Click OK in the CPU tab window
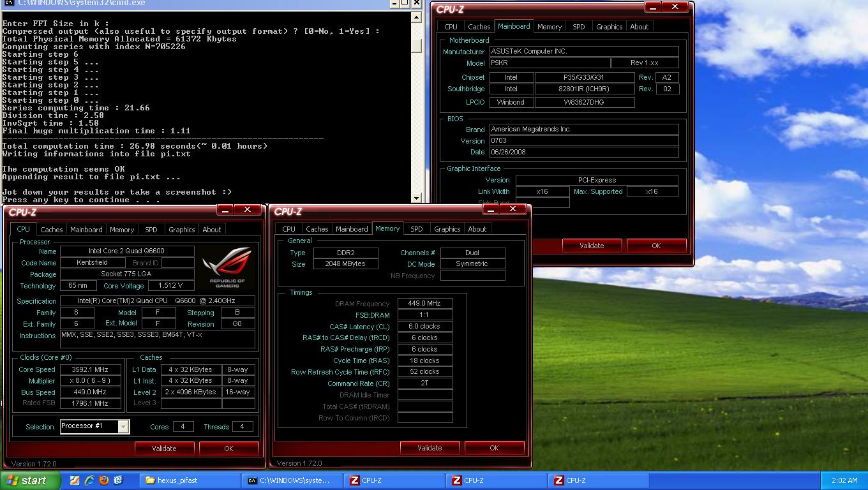 click(228, 449)
